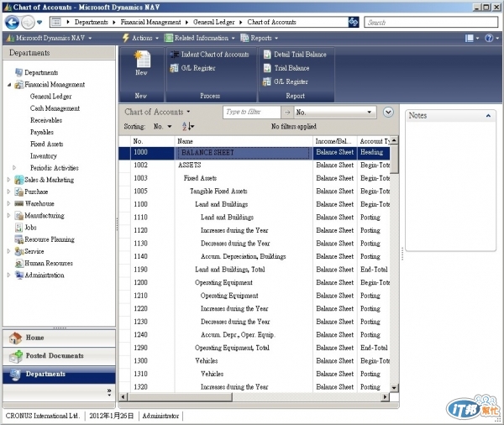
Task: Expand the Manufacturing node
Action: (8, 215)
